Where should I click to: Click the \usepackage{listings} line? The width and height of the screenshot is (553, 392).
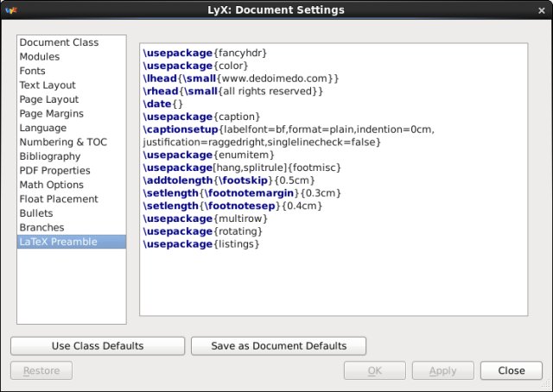click(x=201, y=244)
